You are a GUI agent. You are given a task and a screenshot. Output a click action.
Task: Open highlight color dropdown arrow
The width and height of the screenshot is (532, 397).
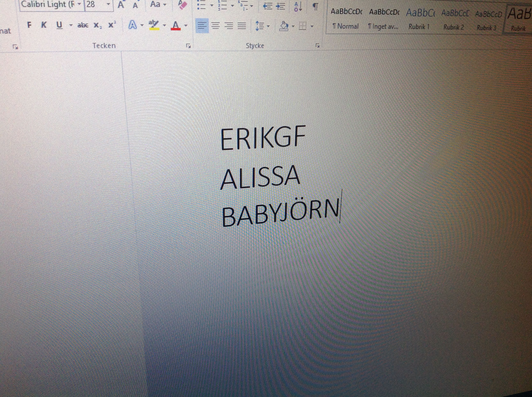pos(165,25)
